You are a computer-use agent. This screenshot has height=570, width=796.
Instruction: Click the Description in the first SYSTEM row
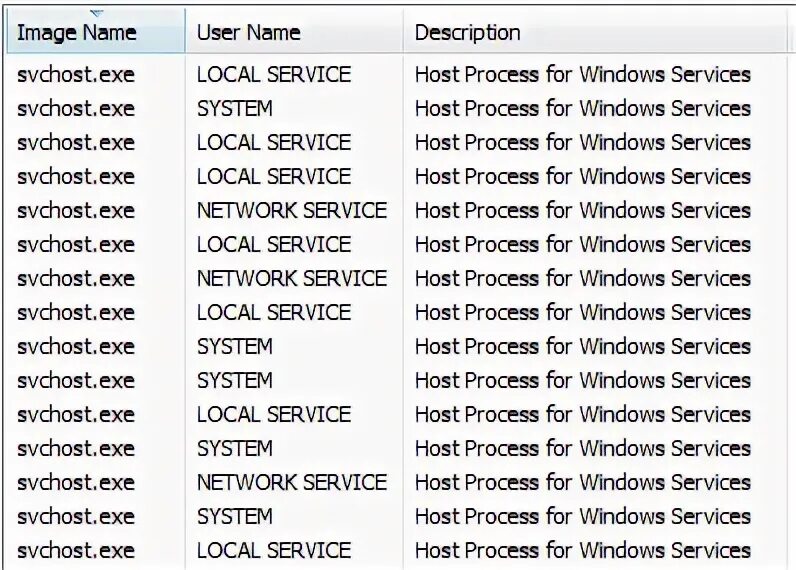coord(582,108)
